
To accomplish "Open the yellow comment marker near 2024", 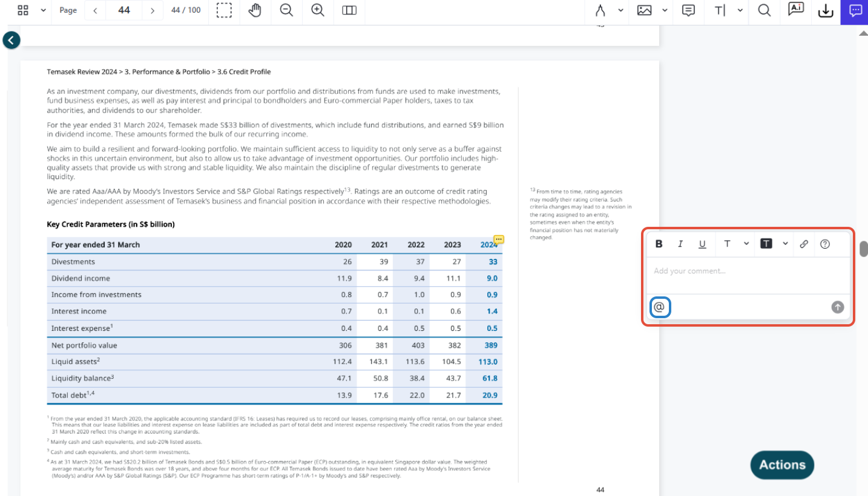I will (499, 240).
